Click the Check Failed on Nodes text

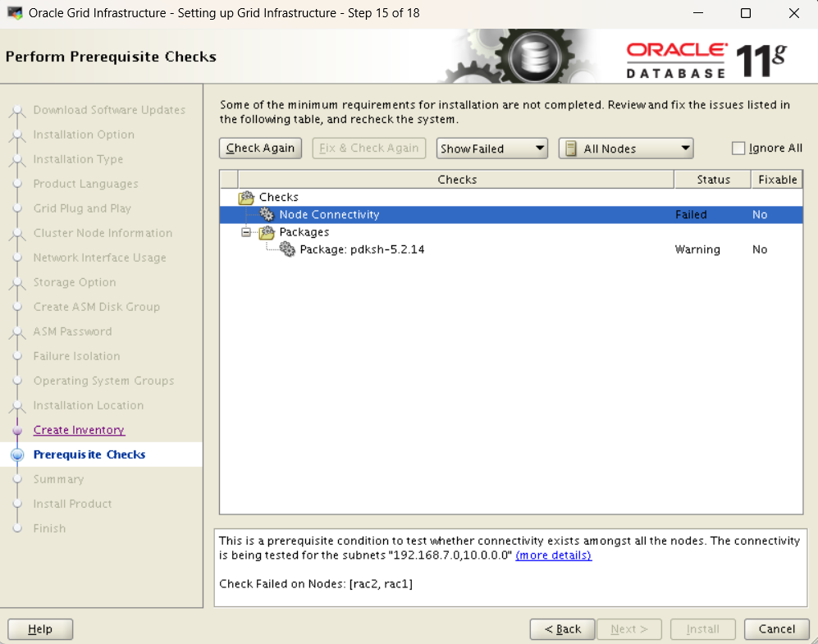tap(316, 584)
